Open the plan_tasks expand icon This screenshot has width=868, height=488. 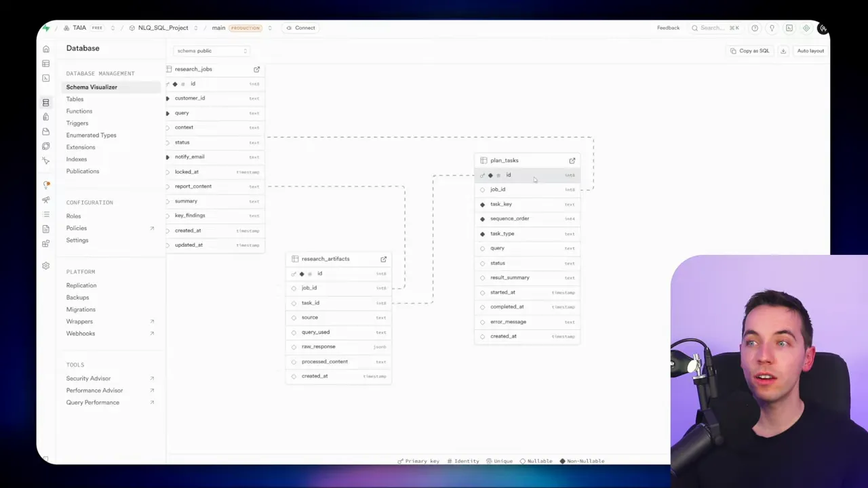[572, 161]
